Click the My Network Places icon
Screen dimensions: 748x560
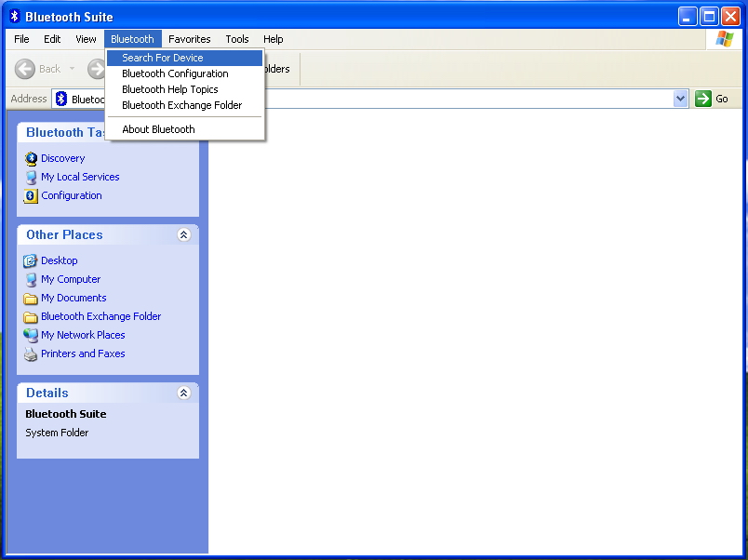point(31,335)
